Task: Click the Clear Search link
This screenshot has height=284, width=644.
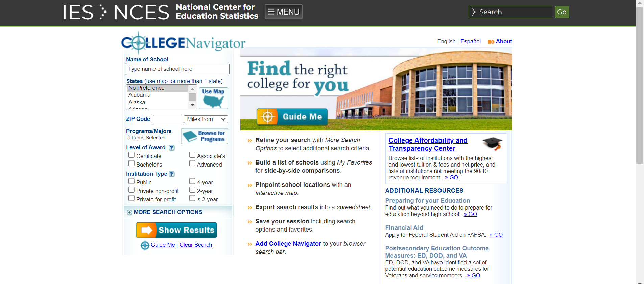Action: (x=196, y=245)
